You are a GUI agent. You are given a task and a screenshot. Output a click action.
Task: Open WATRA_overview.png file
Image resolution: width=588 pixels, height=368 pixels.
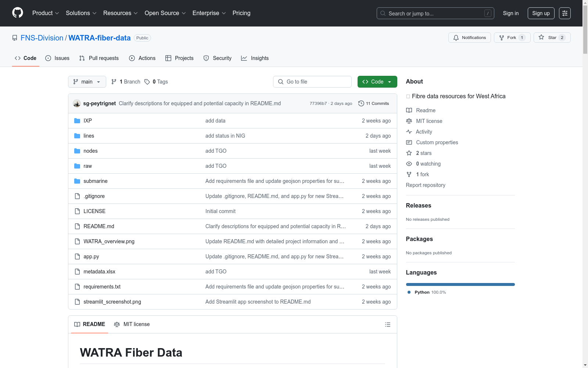pyautogui.click(x=109, y=241)
